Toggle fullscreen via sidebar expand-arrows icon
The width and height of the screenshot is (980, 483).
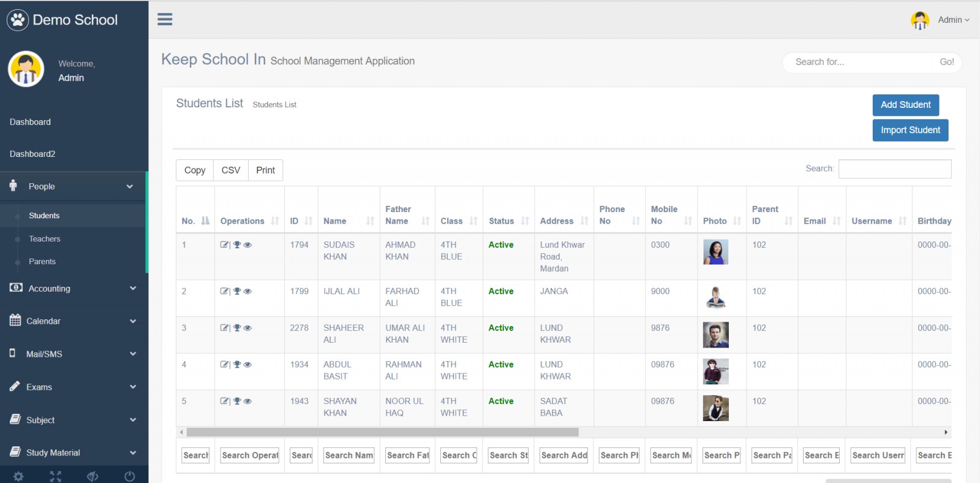pos(56,476)
